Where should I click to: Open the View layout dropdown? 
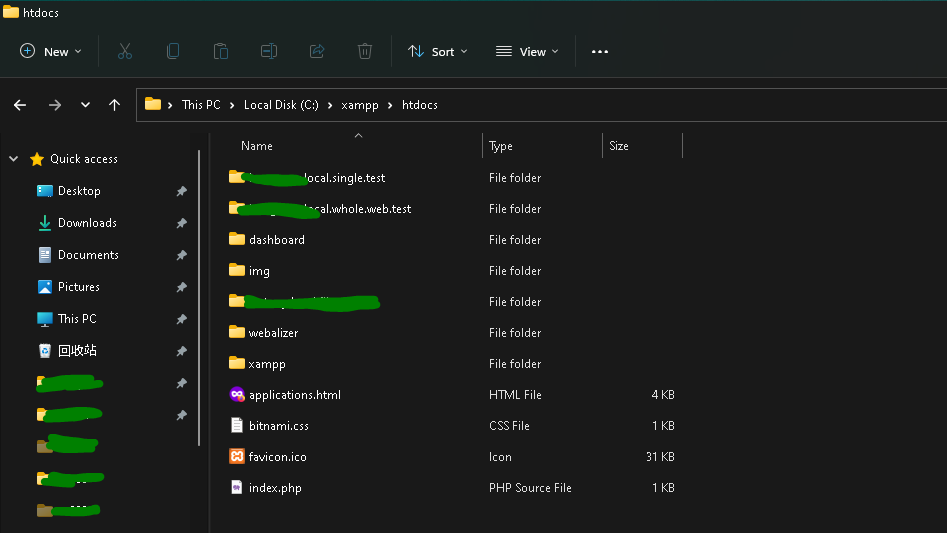point(527,51)
